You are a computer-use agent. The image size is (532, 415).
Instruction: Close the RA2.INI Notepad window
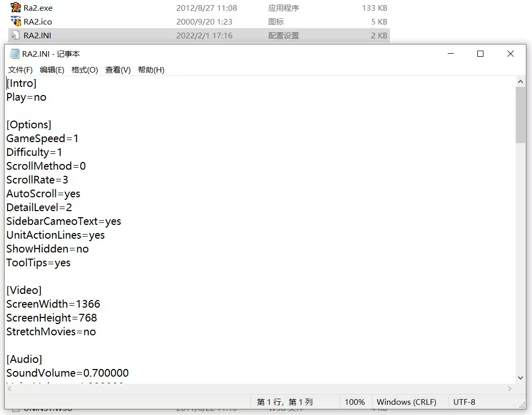click(x=511, y=54)
